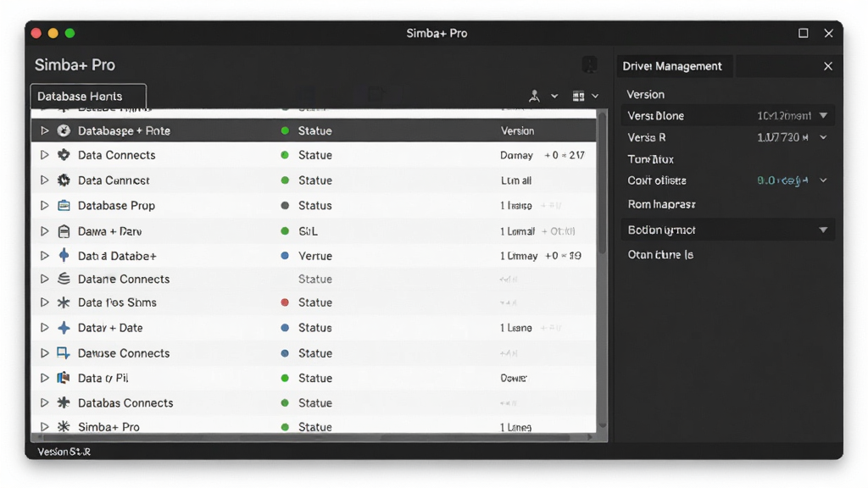Expand the Databasge + Rote row

(44, 130)
